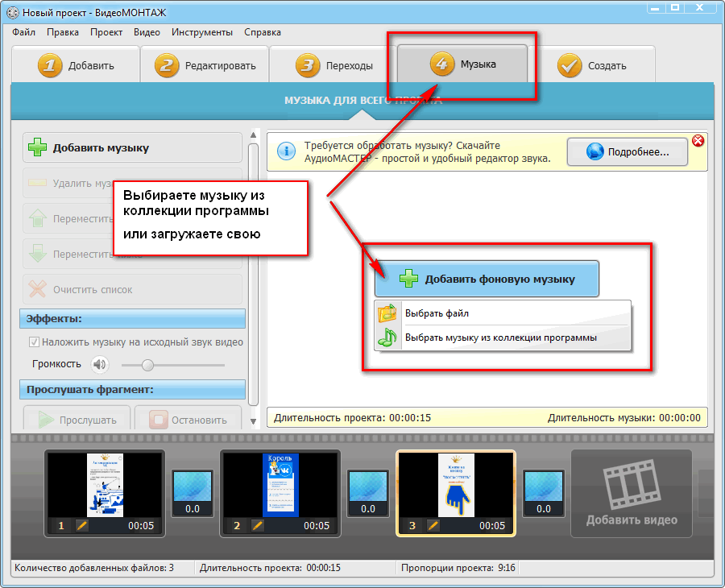The width and height of the screenshot is (725, 588).
Task: Click the red stop icon beside Остановить
Action: click(158, 420)
